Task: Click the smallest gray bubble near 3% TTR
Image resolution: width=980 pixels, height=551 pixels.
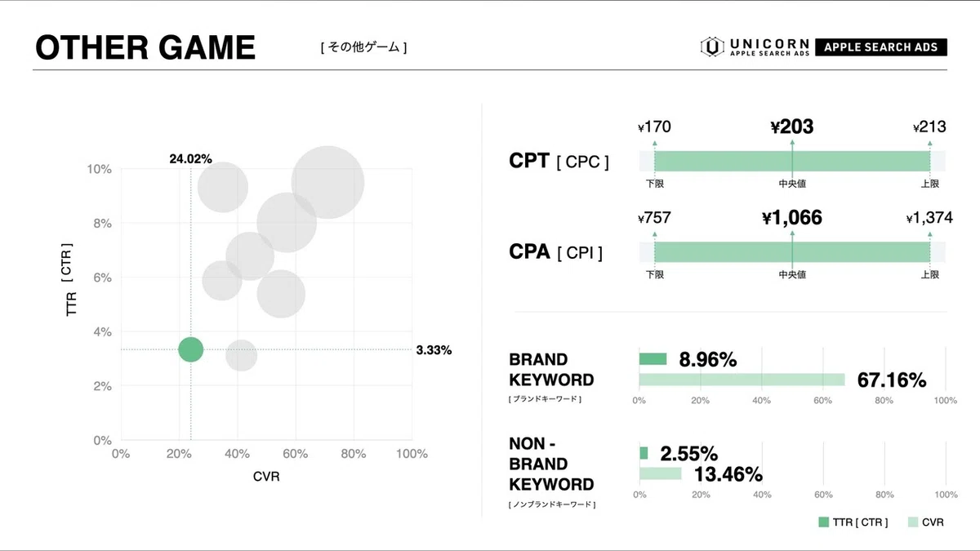Action: [x=241, y=356]
